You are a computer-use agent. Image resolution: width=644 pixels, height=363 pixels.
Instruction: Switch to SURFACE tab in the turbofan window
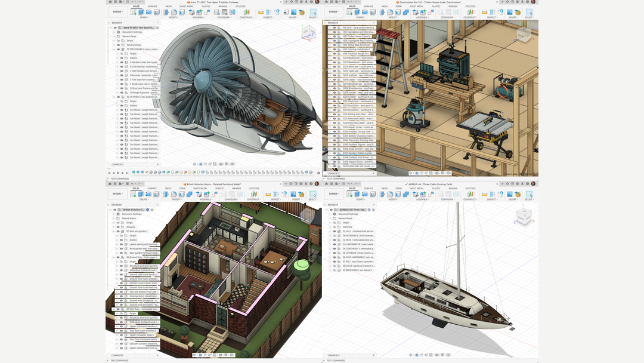(153, 7)
